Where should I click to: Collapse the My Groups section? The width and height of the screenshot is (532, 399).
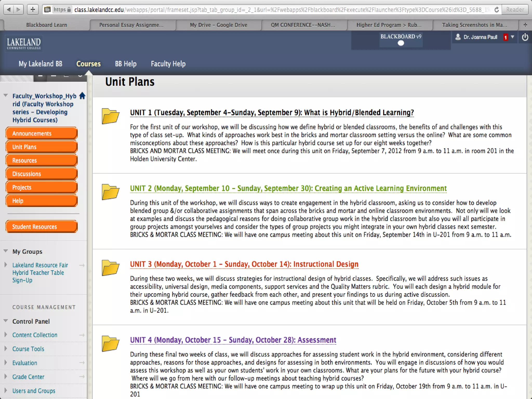5,251
